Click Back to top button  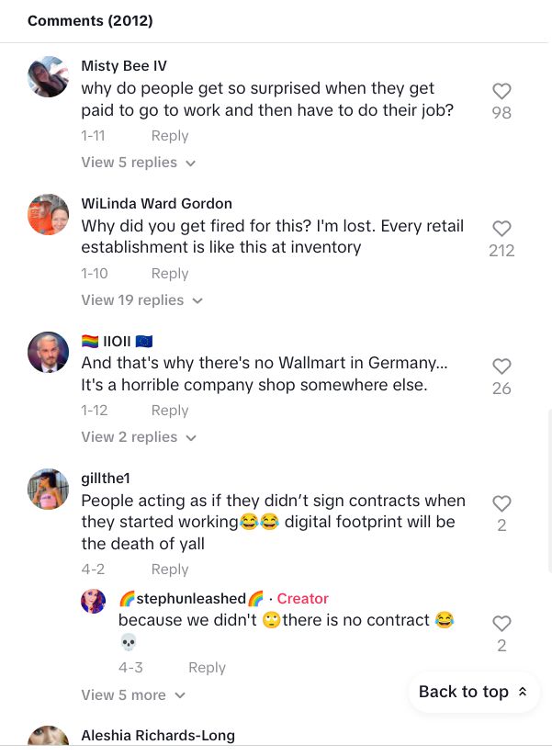click(473, 692)
